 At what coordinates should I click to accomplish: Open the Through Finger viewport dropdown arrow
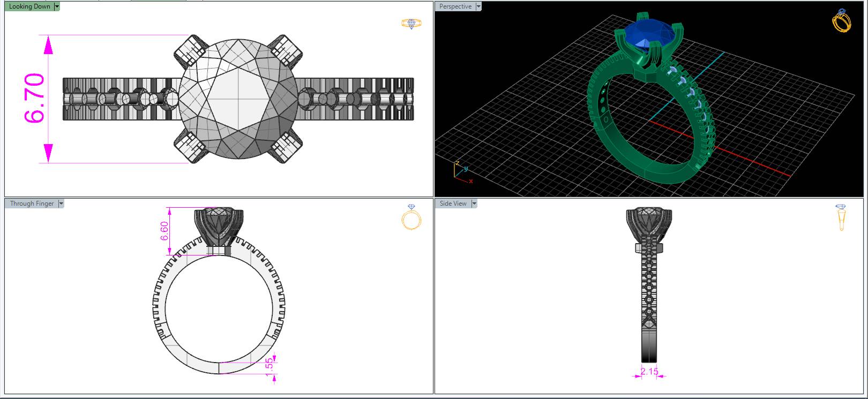click(x=61, y=204)
